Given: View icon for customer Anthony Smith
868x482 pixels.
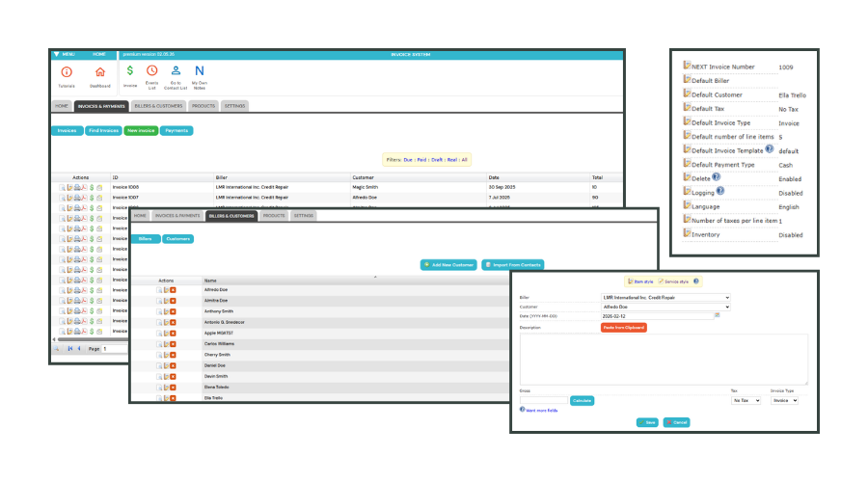Looking at the screenshot, I should [159, 311].
